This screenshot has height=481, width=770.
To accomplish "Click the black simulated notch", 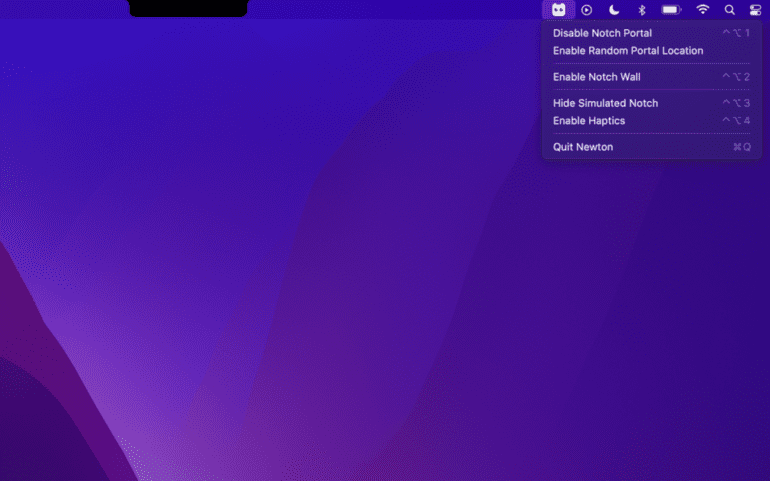I will coord(188,8).
